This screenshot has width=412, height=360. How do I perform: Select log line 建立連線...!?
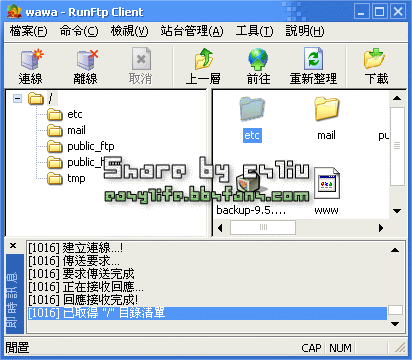pyautogui.click(x=76, y=248)
